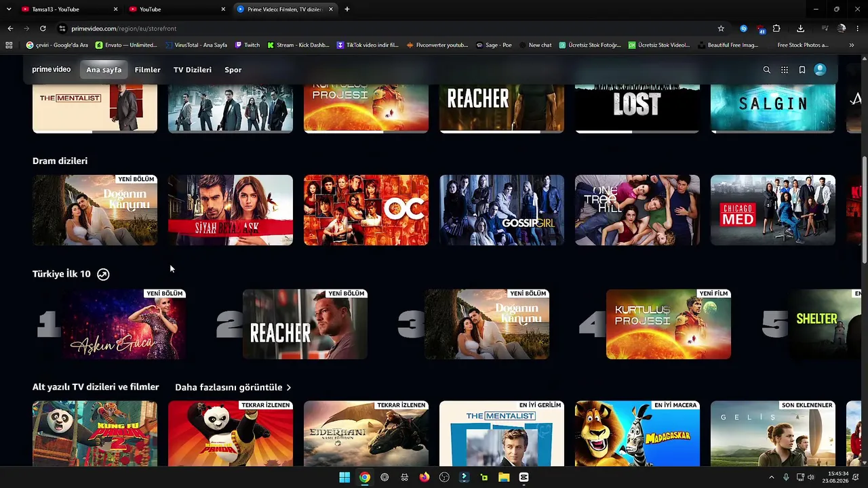Open the Salgın thumbnail in top row

773,108
